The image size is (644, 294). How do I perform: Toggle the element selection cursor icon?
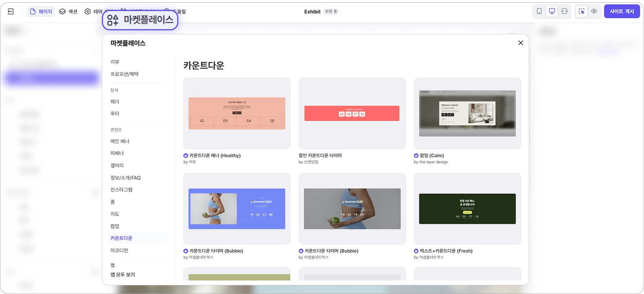point(581,11)
